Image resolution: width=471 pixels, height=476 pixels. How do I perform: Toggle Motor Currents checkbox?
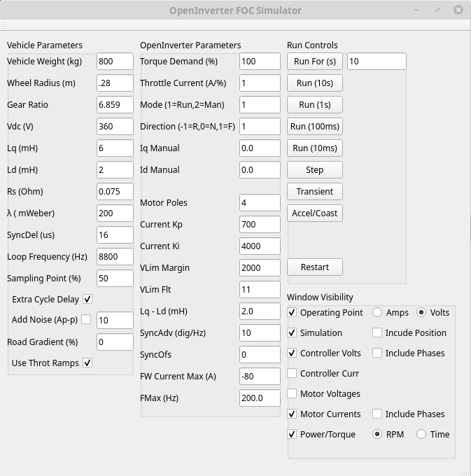292,414
